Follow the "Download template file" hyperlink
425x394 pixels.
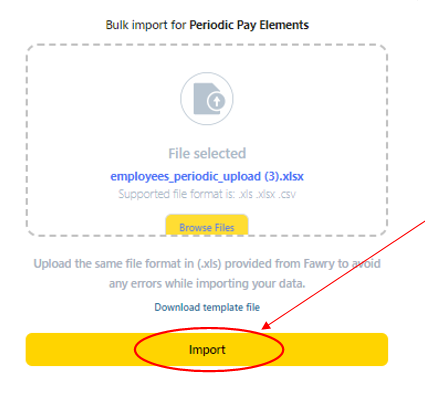(x=207, y=307)
